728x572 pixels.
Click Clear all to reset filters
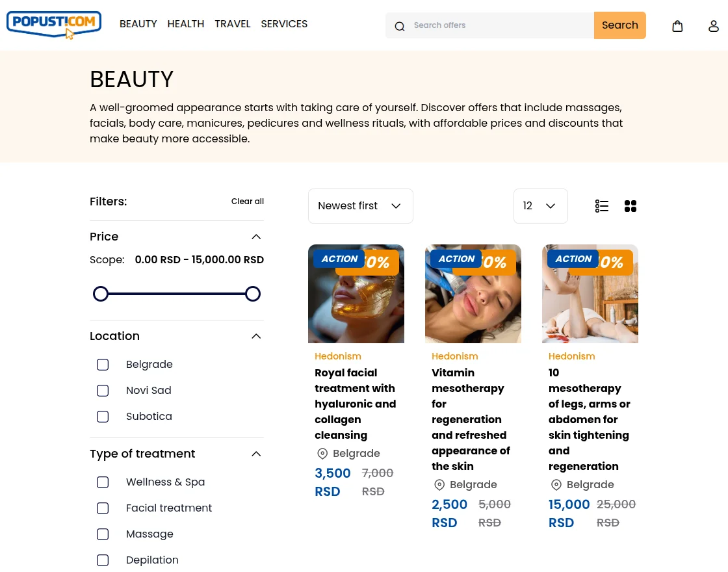248,201
